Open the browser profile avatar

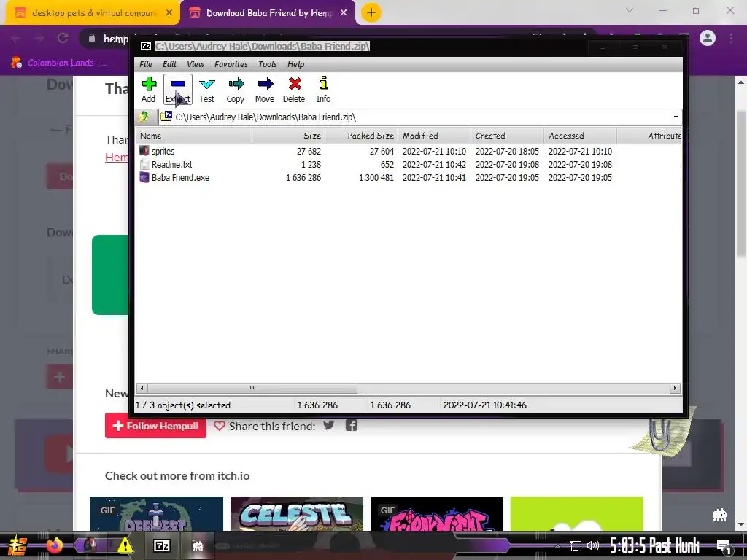coord(708,38)
